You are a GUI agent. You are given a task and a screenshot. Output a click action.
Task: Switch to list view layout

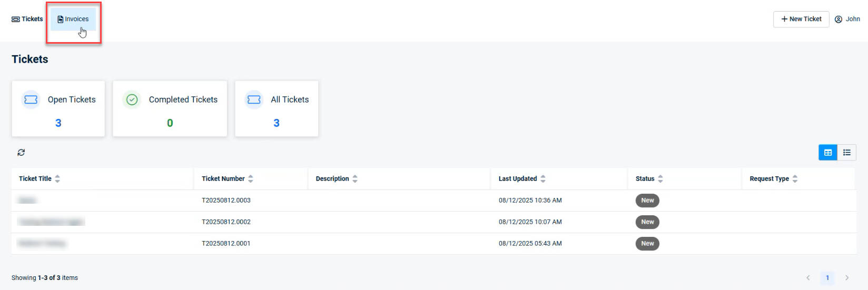pos(847,153)
